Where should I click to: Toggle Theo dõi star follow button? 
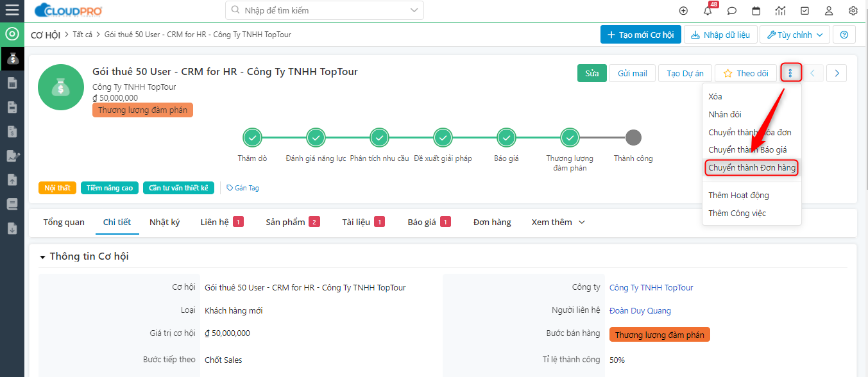pos(745,73)
